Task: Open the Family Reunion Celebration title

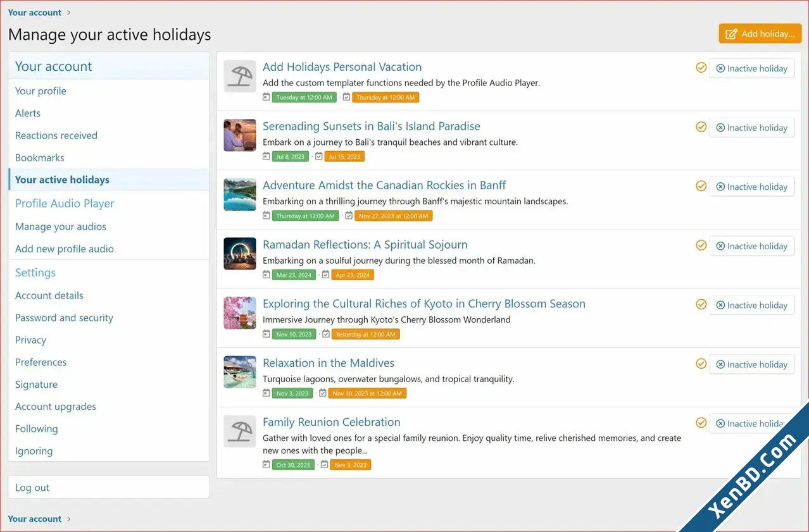Action: [x=332, y=422]
